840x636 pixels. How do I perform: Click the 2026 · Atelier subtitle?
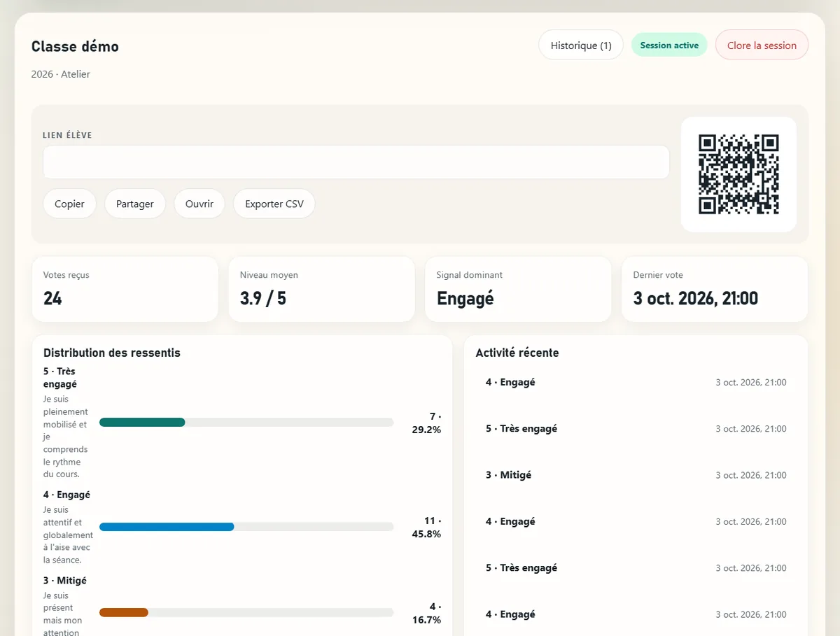point(61,74)
